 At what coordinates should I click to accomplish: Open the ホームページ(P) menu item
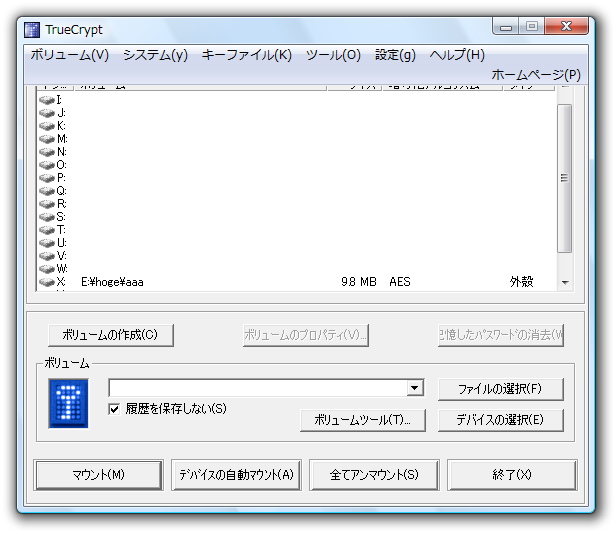(536, 75)
